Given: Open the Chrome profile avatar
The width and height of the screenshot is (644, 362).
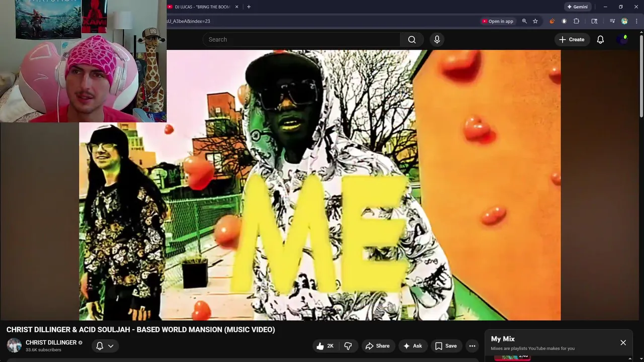Looking at the screenshot, I should (624, 21).
